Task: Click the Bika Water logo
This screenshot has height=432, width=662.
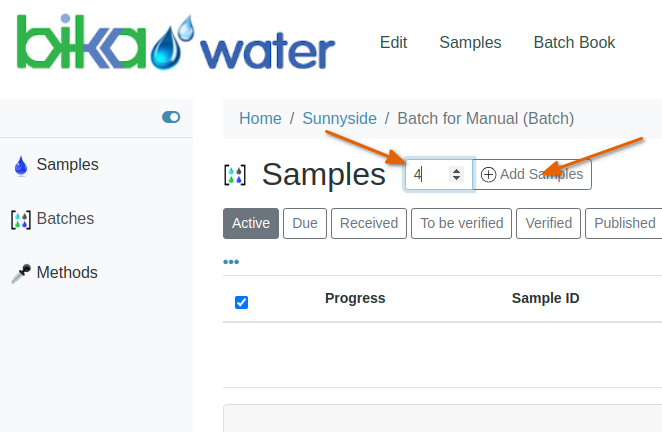Action: tap(175, 44)
